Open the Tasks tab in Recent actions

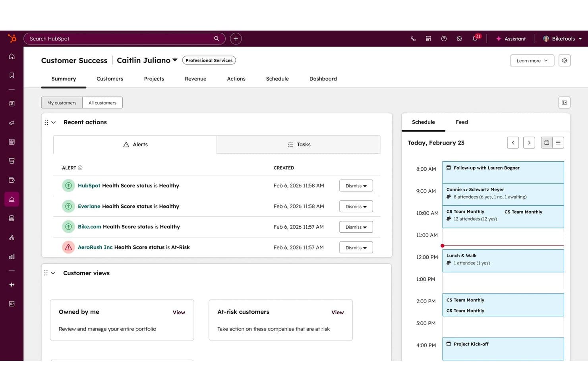pos(298,145)
